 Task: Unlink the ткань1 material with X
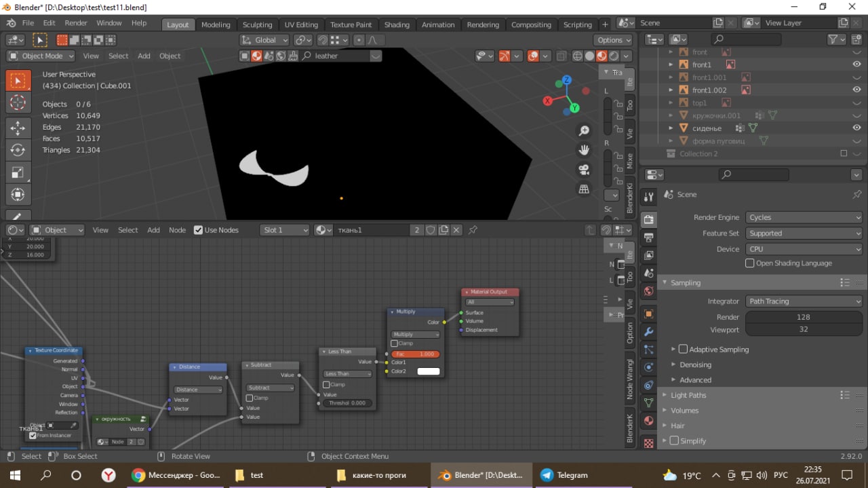coord(456,230)
